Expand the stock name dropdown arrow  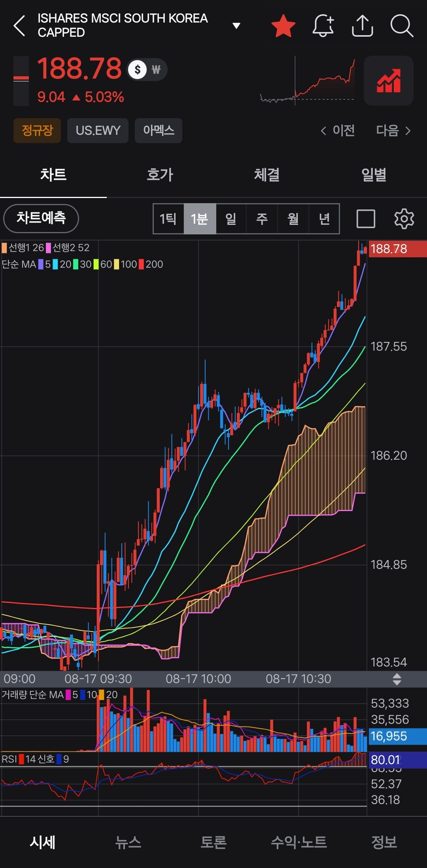[x=236, y=26]
